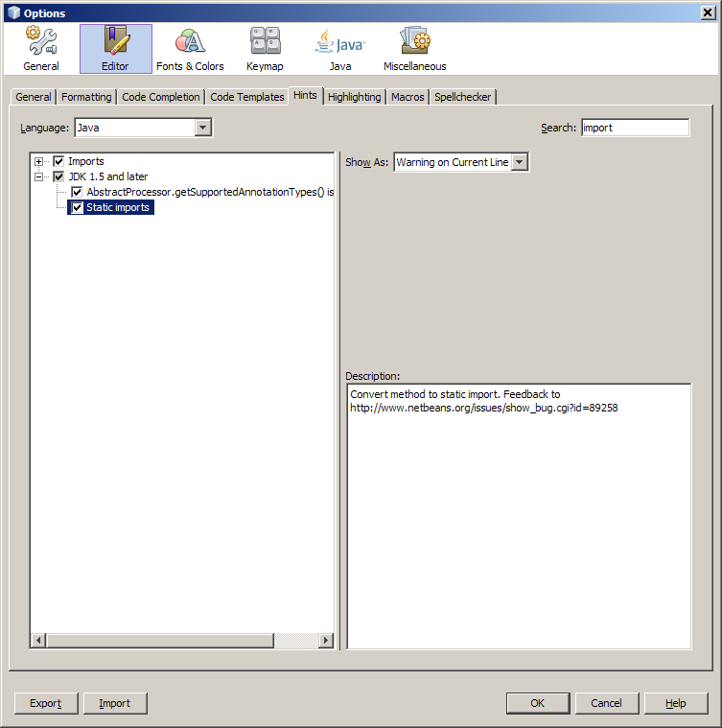This screenshot has height=728, width=722.
Task: Open the Show As dropdown arrow
Action: click(520, 162)
